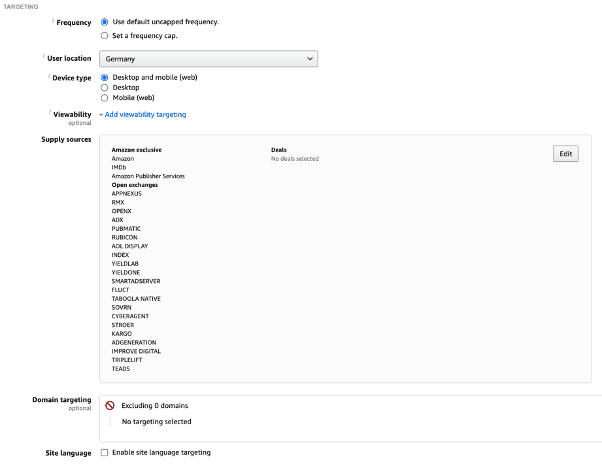This screenshot has height=468, width=602.
Task: Click the 'Add viewability targeting' link
Action: tap(145, 115)
